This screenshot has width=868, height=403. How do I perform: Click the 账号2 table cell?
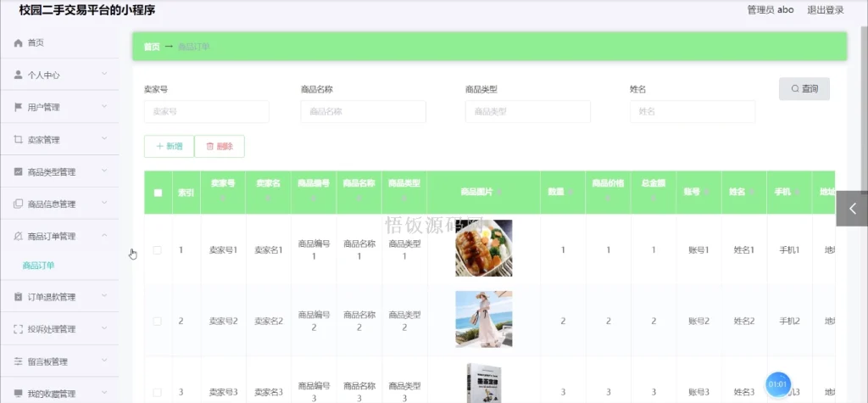[699, 321]
